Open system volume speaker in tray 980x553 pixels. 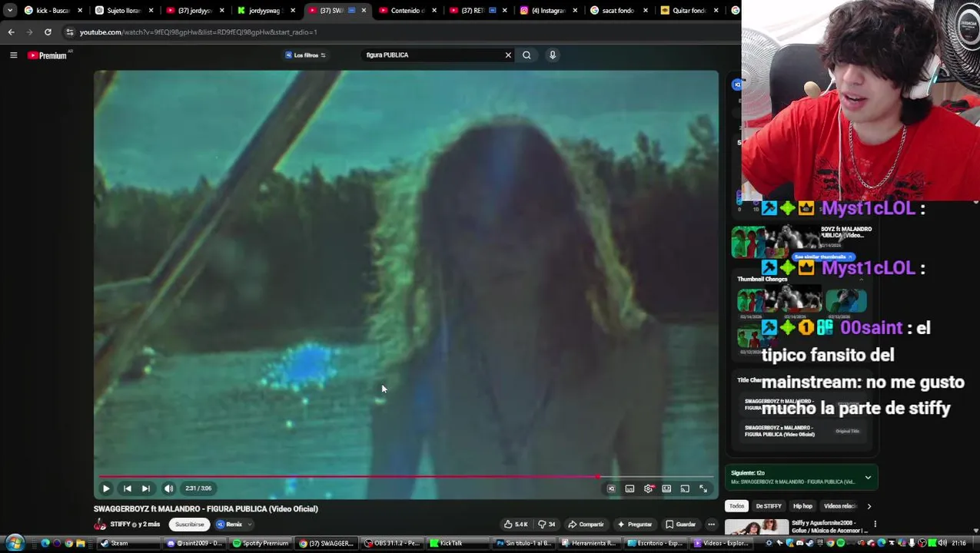943,543
